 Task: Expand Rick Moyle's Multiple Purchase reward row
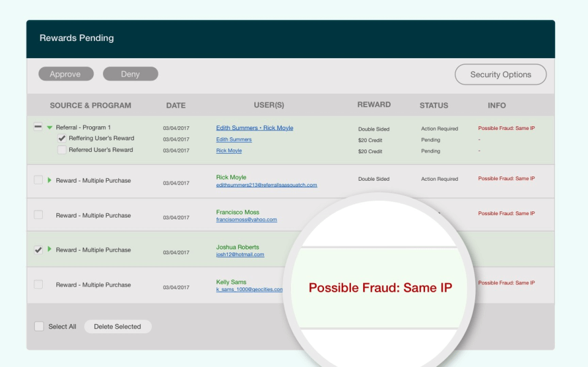point(50,180)
